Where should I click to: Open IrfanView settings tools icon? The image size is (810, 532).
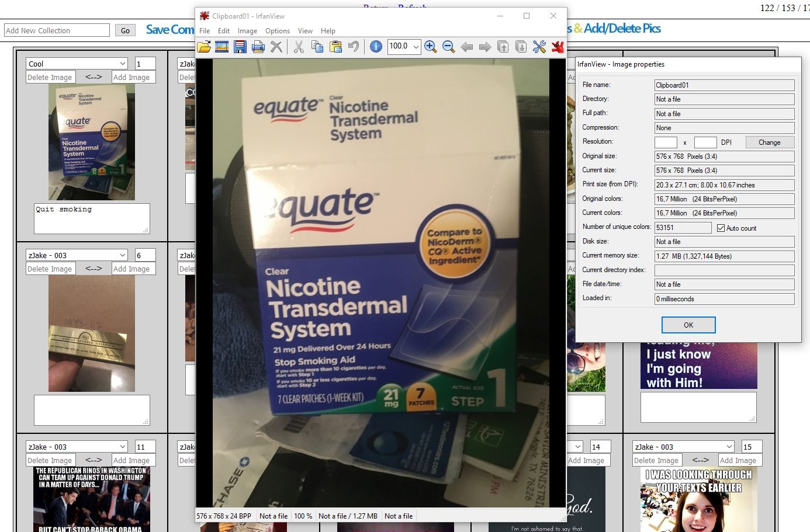click(539, 47)
